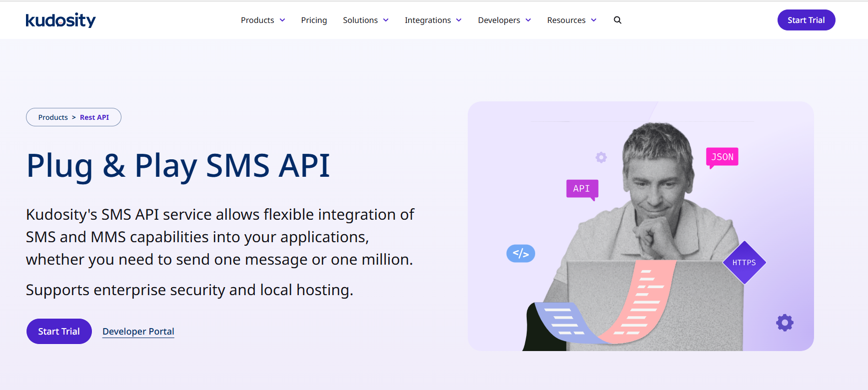Screen dimensions: 868x390
Task: Click the light lavender gear icon
Action: coord(601,157)
